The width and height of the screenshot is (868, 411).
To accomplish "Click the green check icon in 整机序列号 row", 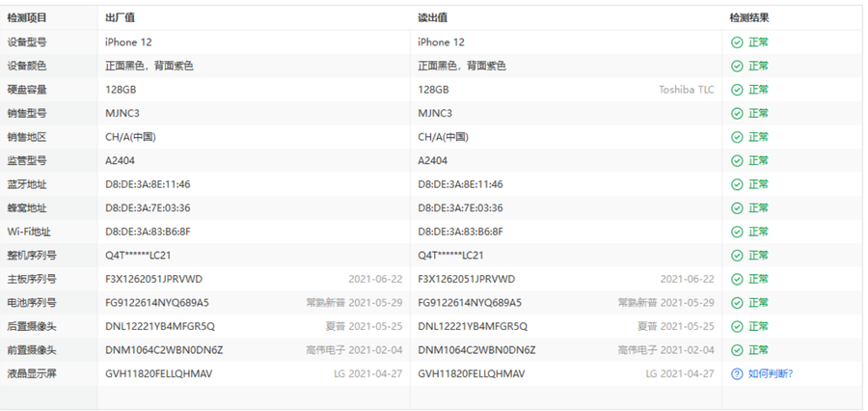I will 737,256.
